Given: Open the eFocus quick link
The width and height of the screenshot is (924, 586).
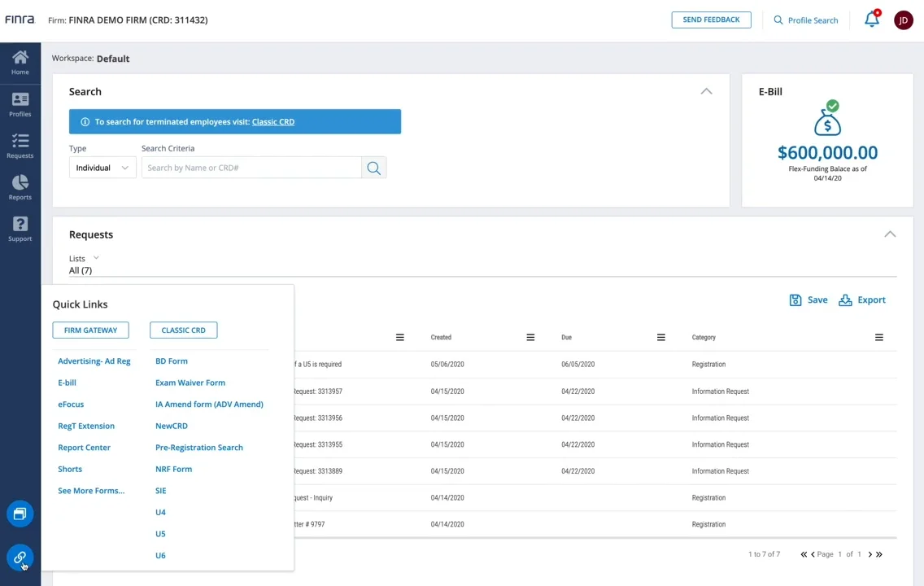Looking at the screenshot, I should (71, 405).
